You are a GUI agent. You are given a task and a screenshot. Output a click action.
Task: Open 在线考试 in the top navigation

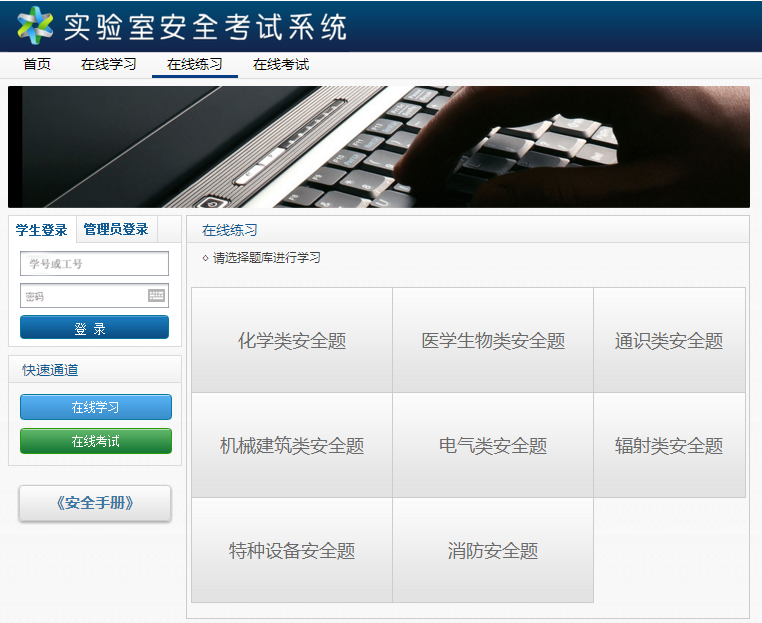pos(281,64)
